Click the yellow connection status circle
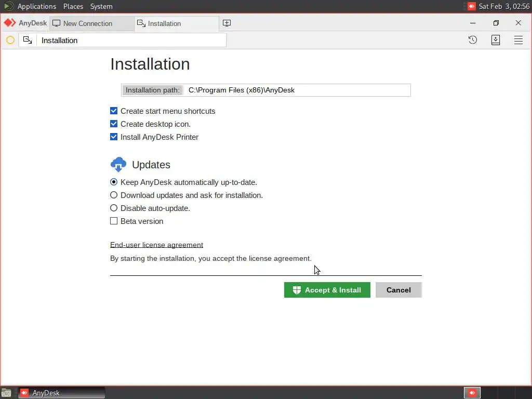 click(10, 41)
